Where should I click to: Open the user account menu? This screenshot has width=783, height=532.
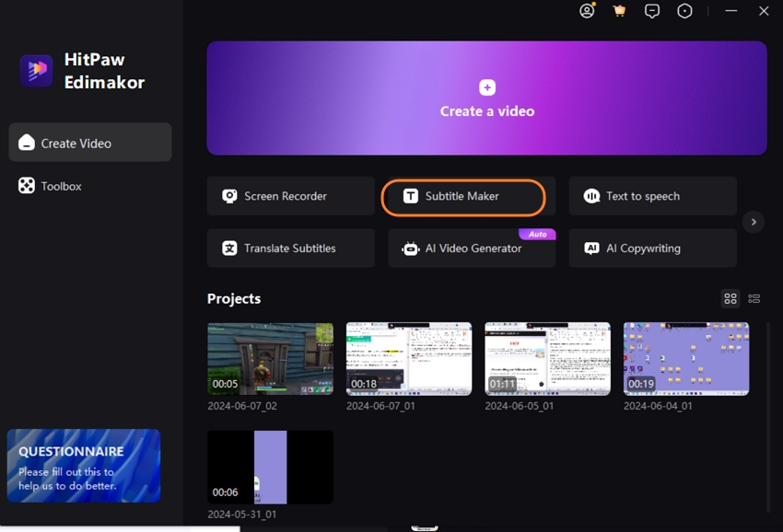point(587,11)
